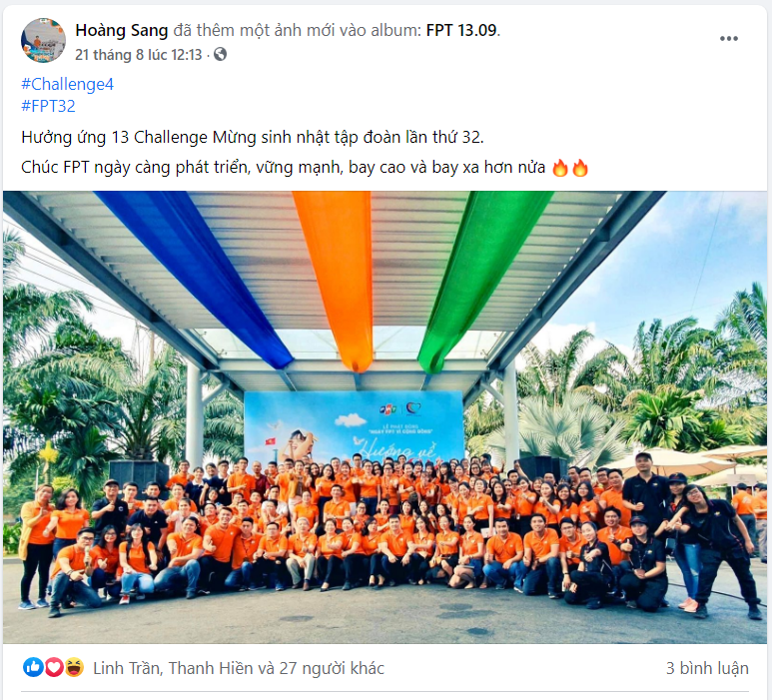This screenshot has height=700, width=772.
Task: Open the FPT 13.09 album link
Action: pyautogui.click(x=461, y=31)
